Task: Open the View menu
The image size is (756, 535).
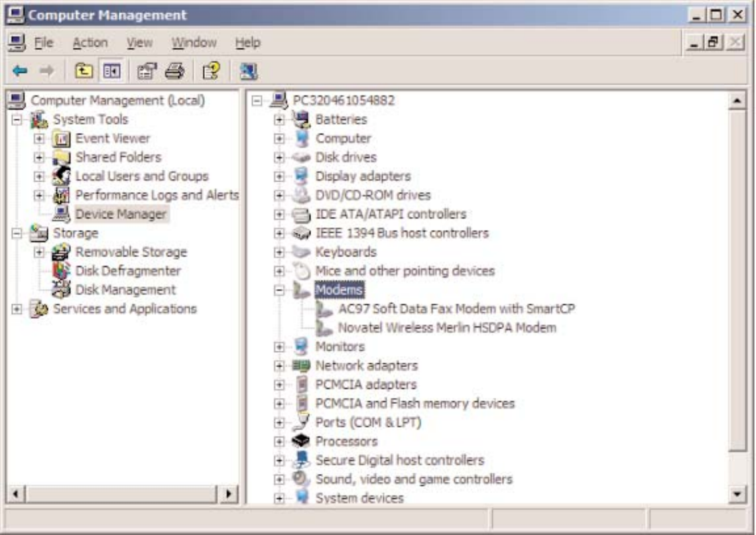Action: [140, 43]
